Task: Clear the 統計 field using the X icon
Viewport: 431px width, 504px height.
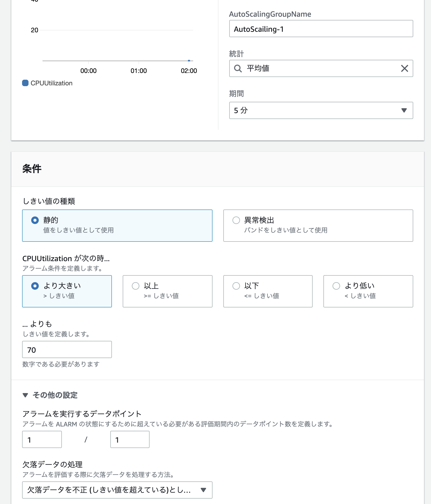Action: pyautogui.click(x=404, y=69)
